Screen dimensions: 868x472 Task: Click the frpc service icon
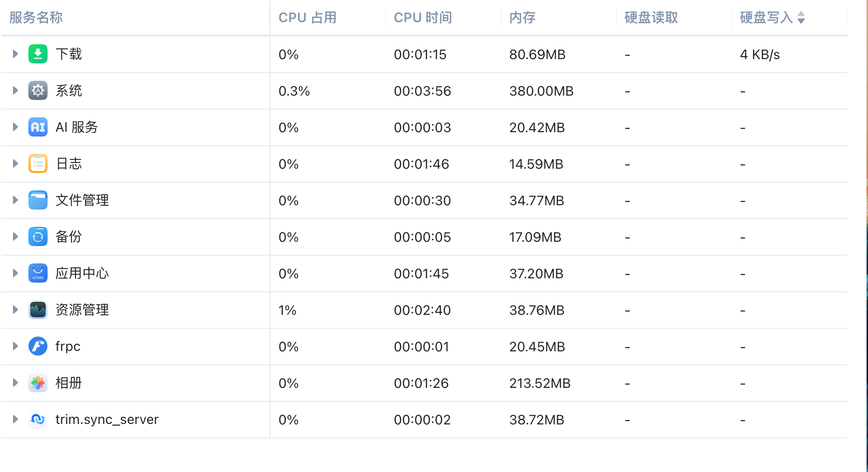(x=38, y=346)
